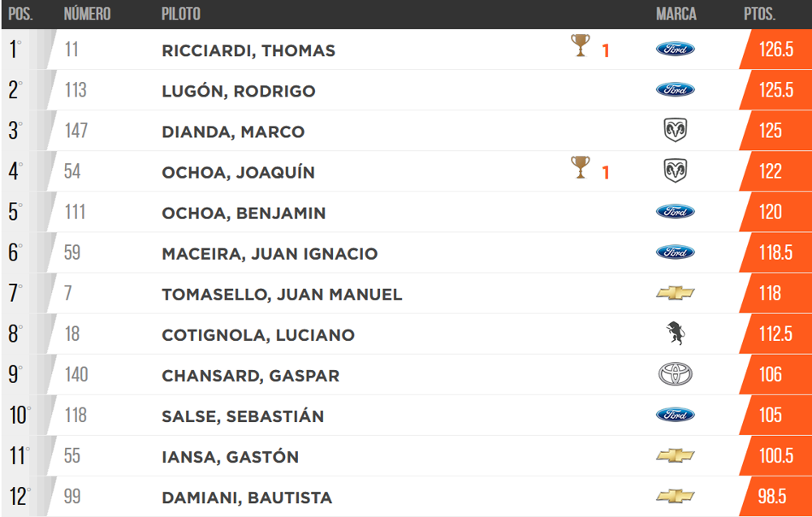Image resolution: width=812 pixels, height=517 pixels.
Task: Click the trophy icon next to Ricciardi, Thomas
Action: point(580,45)
